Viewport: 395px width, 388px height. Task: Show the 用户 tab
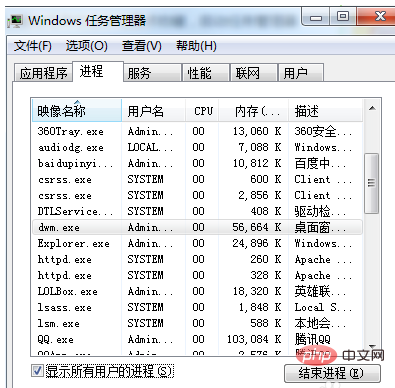pos(301,73)
